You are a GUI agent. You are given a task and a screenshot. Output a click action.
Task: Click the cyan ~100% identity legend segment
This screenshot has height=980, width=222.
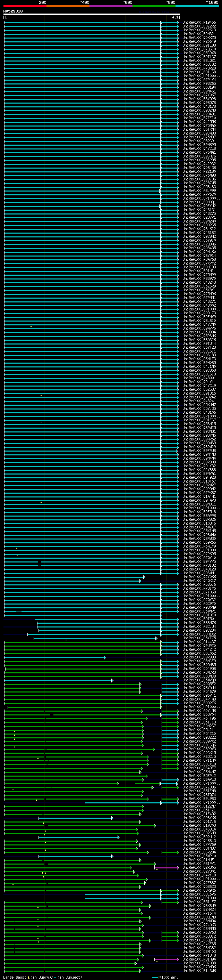197,6
